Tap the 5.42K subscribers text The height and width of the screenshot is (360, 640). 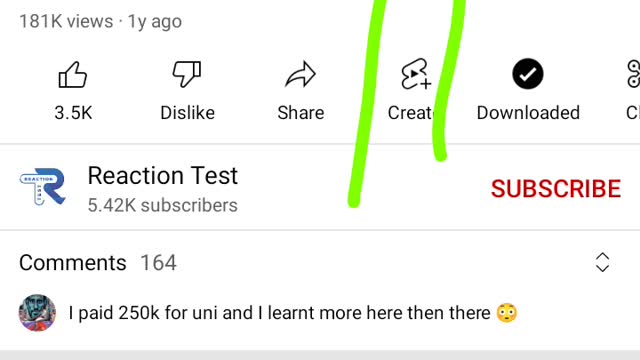[162, 205]
